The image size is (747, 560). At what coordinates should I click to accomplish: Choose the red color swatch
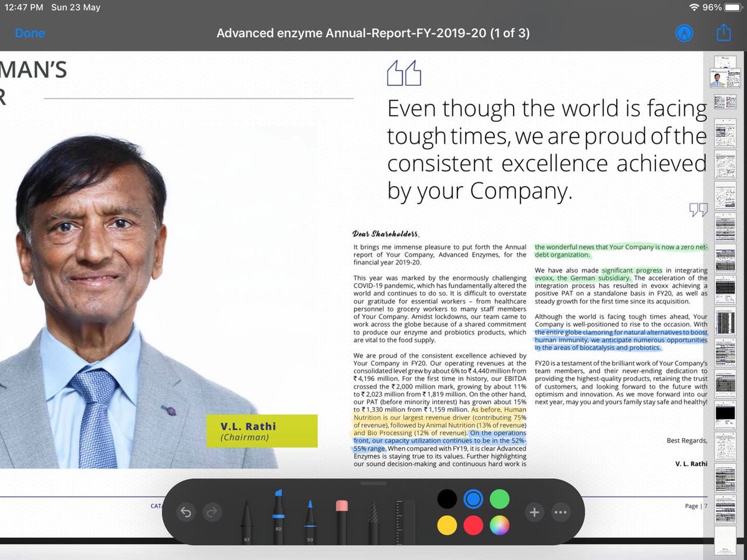(x=473, y=525)
